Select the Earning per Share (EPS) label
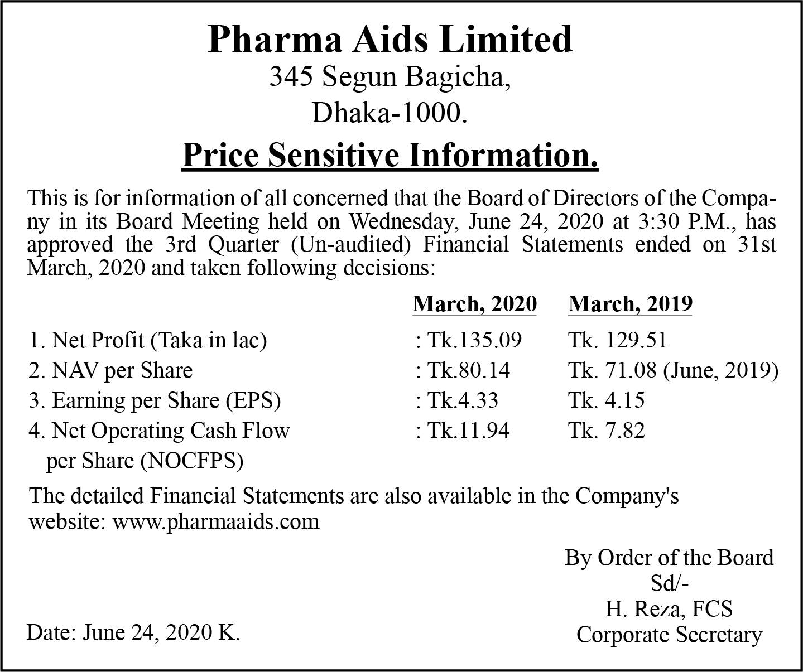Image resolution: width=803 pixels, height=672 pixels. pyautogui.click(x=155, y=400)
